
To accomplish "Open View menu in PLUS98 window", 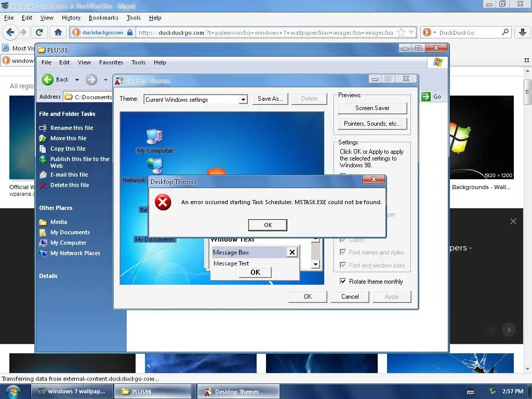I will (84, 62).
